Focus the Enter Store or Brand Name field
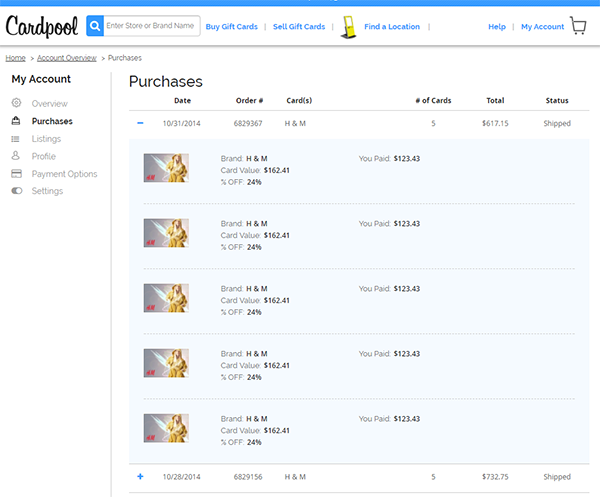The width and height of the screenshot is (600, 497). click(152, 26)
